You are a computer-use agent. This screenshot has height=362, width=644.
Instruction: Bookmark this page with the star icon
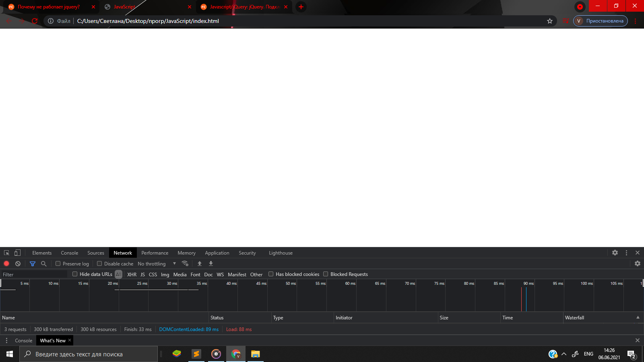550,21
